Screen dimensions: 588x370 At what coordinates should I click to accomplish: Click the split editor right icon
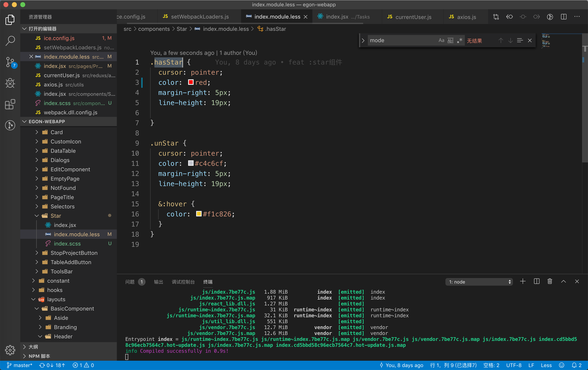point(564,17)
